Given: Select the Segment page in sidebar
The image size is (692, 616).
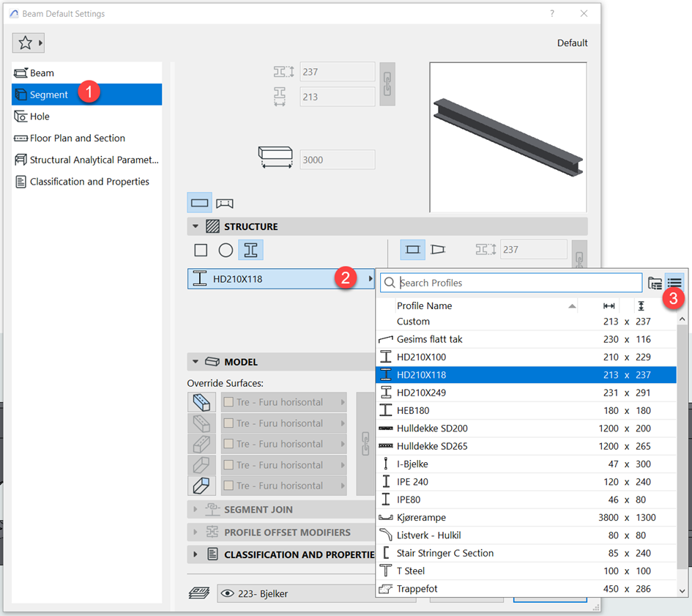Looking at the screenshot, I should 86,94.
